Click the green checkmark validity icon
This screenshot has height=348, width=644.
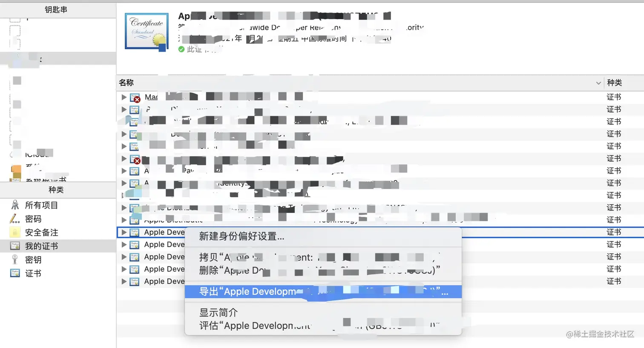[x=181, y=49]
